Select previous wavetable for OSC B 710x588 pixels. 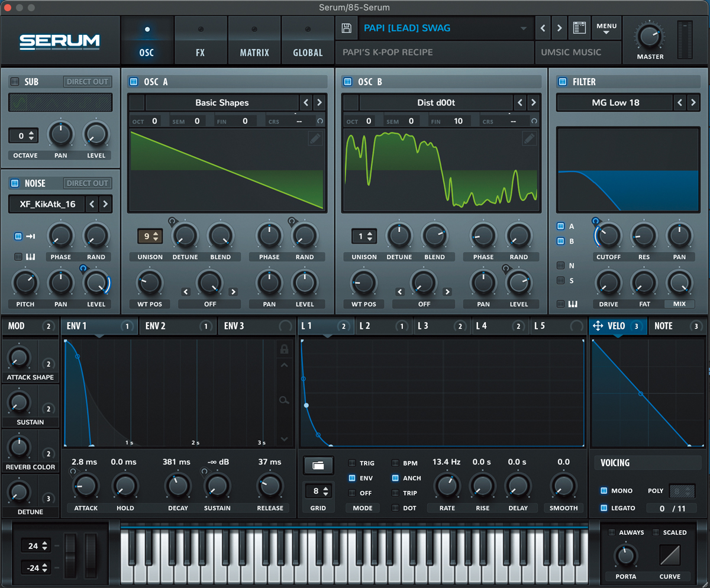520,102
